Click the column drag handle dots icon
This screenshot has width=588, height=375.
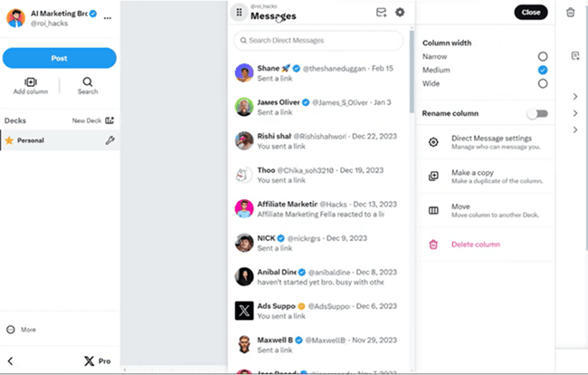point(239,13)
